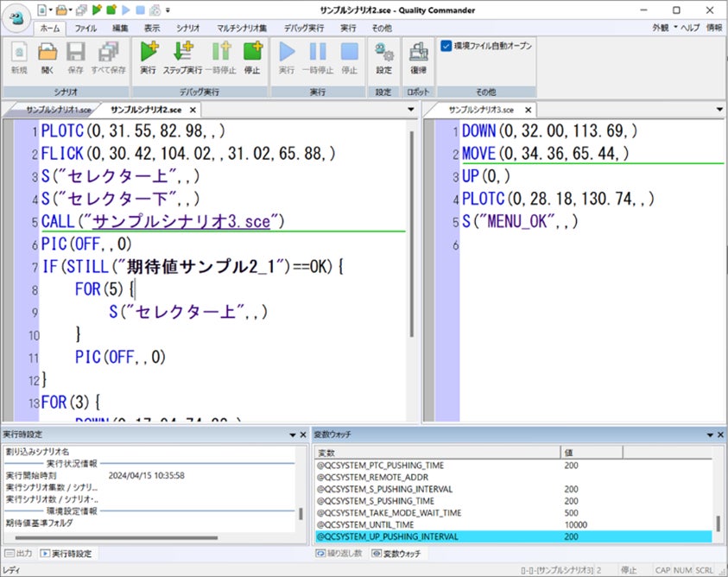This screenshot has width=728, height=577.
Task: Switch to the サンプルシナリオ1.sce tab
Action: (57, 111)
